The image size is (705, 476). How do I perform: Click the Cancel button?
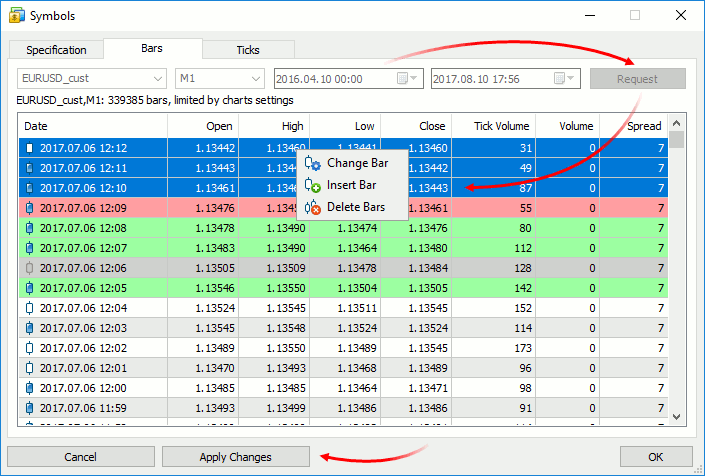81,457
